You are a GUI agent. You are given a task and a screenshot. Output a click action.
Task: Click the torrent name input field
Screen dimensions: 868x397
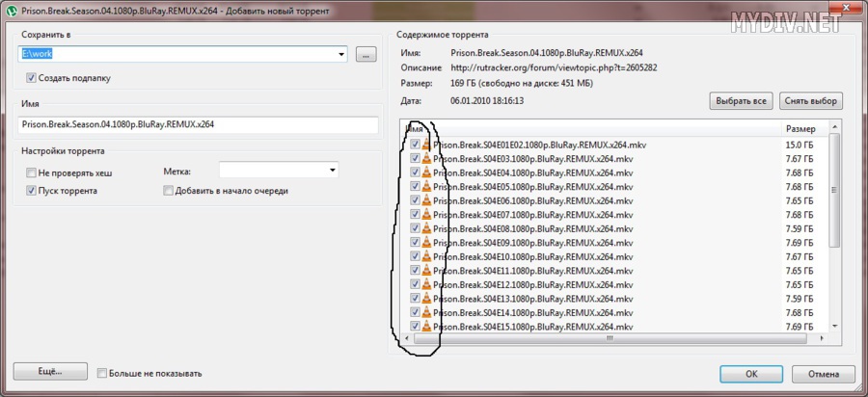tap(198, 125)
